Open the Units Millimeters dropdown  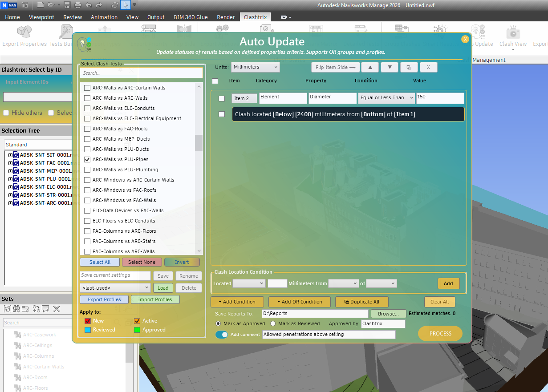256,67
